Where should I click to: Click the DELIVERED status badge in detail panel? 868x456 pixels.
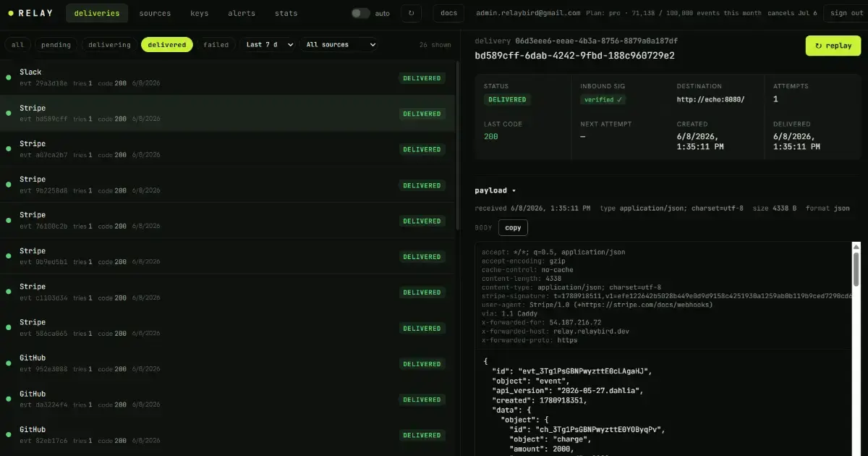[507, 99]
